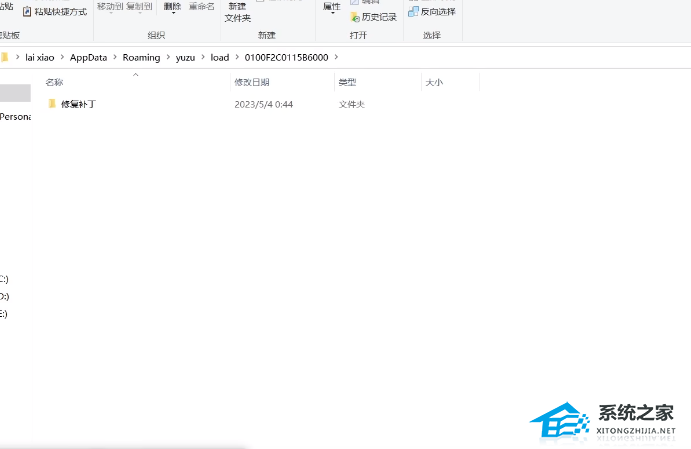Open the Properties (属性) button
The image size is (691, 449).
point(331,8)
